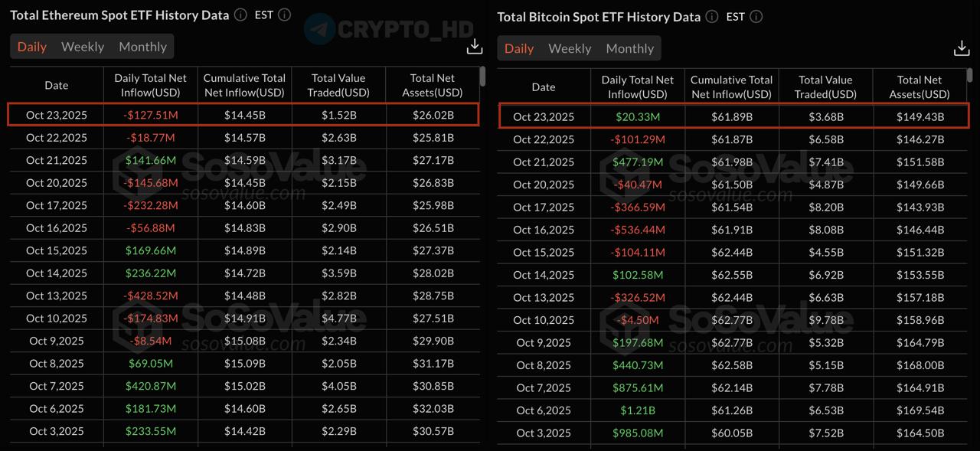This screenshot has width=980, height=451.
Task: Click Cumulative Total Net Inflow header in Ethereum table
Action: click(x=244, y=85)
